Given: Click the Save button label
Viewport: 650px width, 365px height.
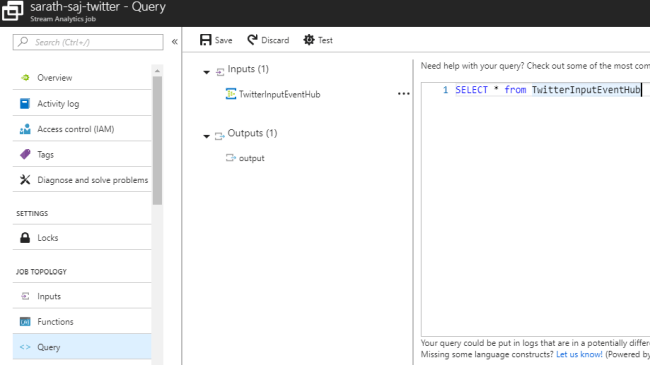Looking at the screenshot, I should [223, 40].
